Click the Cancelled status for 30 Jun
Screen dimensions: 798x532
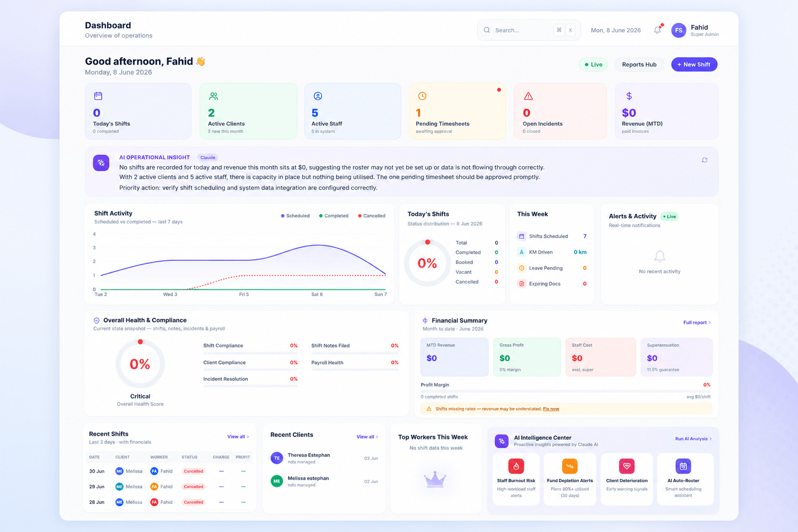[193, 471]
